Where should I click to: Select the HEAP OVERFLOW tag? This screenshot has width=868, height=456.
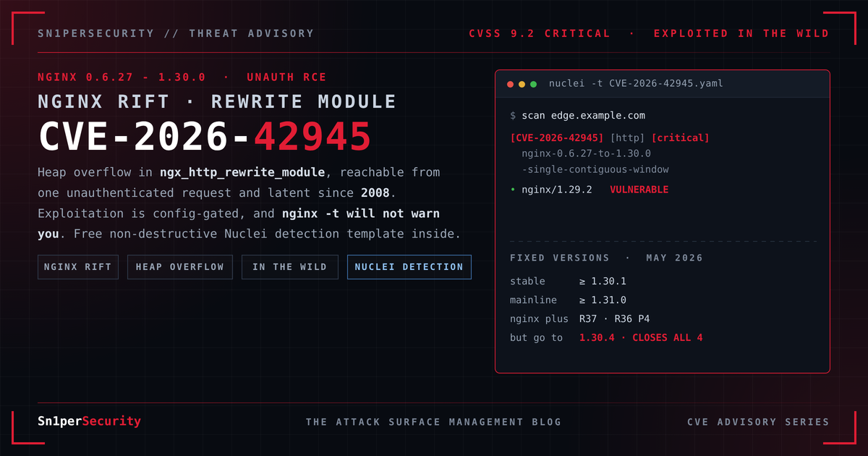click(x=180, y=267)
